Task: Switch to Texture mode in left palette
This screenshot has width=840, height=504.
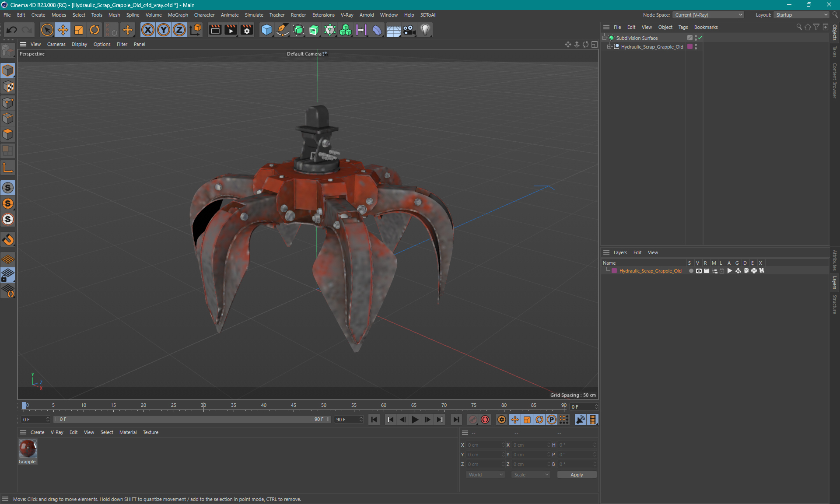Action: (x=8, y=87)
